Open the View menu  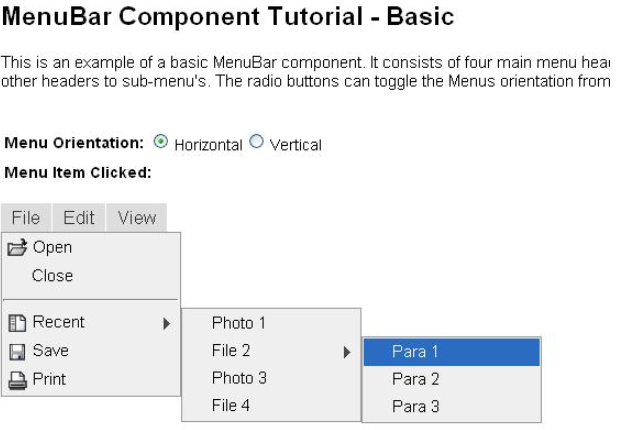pos(137,218)
